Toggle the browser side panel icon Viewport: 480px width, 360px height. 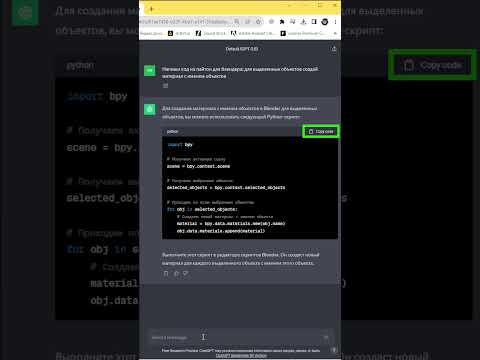click(314, 22)
